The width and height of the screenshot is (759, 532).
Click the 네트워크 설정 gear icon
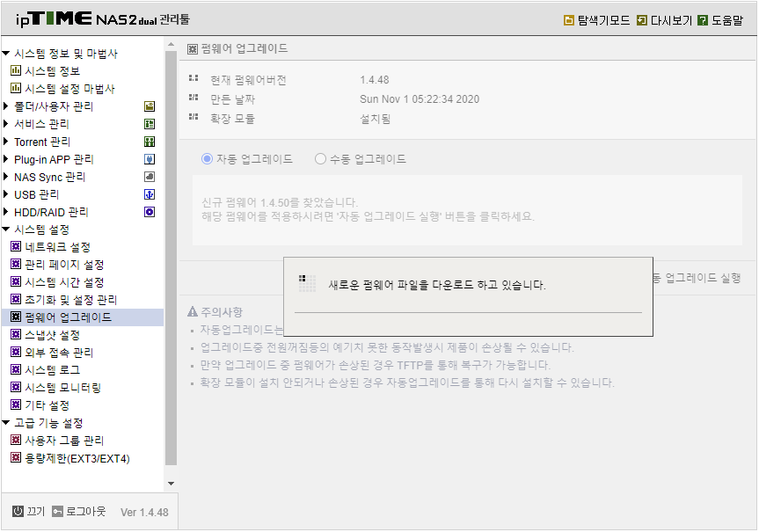click(x=16, y=247)
